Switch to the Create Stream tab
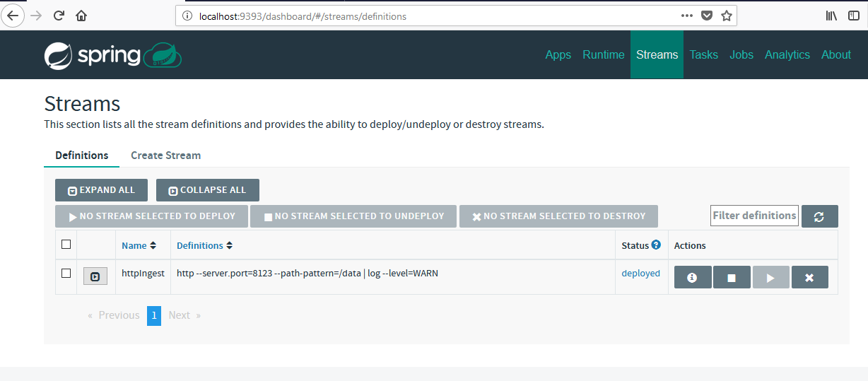 pyautogui.click(x=165, y=156)
